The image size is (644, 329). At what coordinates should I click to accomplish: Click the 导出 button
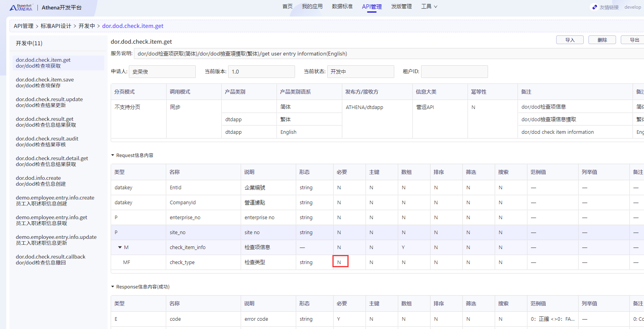tap(633, 40)
